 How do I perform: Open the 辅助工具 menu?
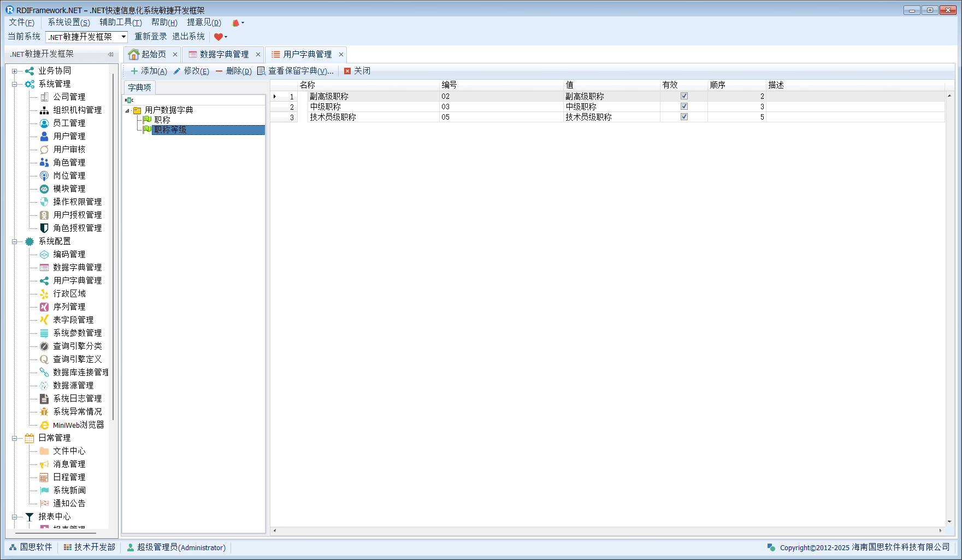click(120, 22)
